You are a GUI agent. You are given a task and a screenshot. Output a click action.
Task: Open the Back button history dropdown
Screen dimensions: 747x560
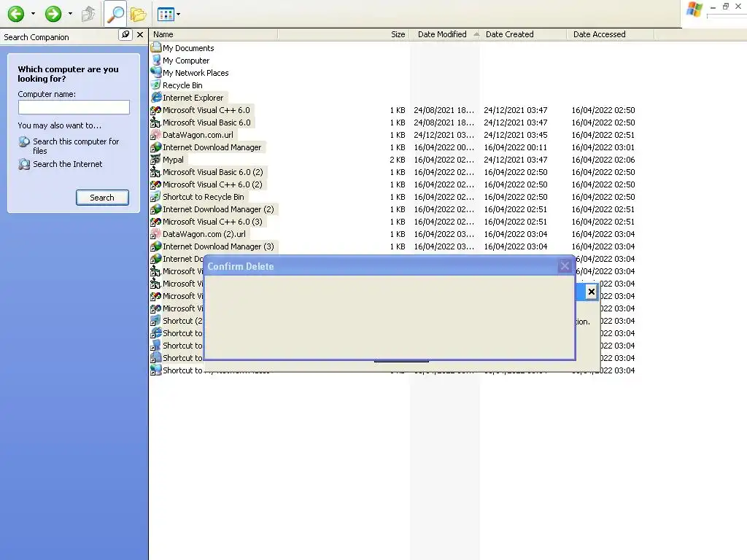[33, 14]
